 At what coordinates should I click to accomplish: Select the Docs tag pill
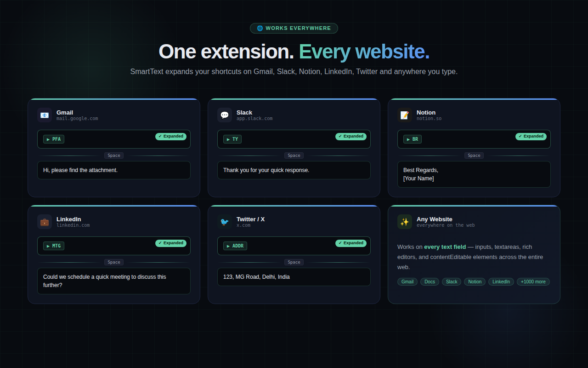(430, 282)
